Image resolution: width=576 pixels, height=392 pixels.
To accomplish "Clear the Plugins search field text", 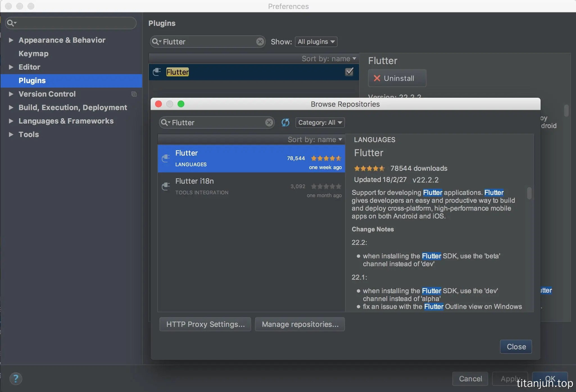I will (x=260, y=42).
